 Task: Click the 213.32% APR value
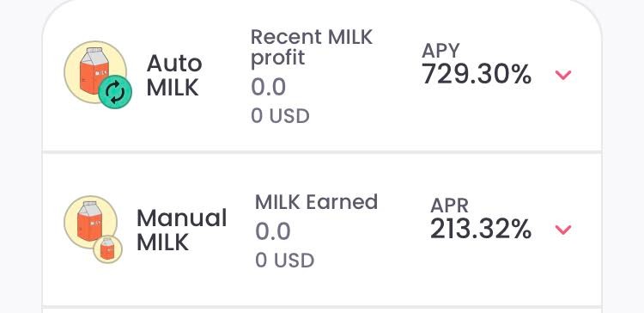coord(481,229)
